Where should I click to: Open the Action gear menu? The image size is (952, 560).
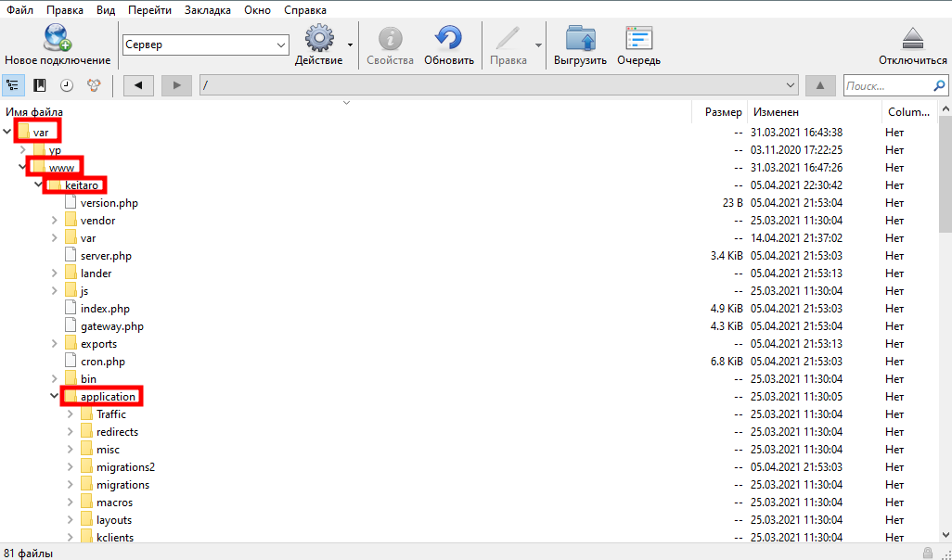(x=319, y=39)
